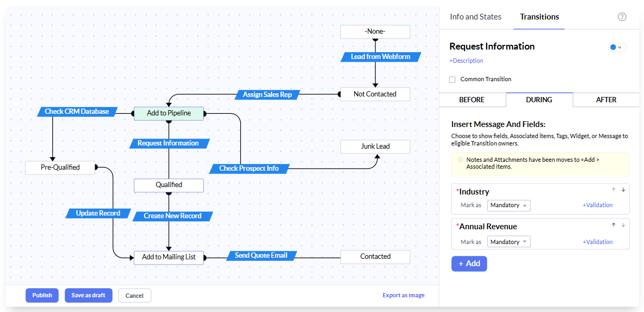
Task: Move Industry field up with arrow
Action: pyautogui.click(x=613, y=190)
